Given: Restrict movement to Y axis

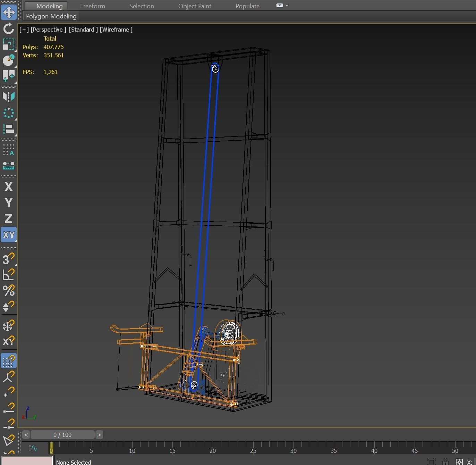Looking at the screenshot, I should (x=9, y=202).
